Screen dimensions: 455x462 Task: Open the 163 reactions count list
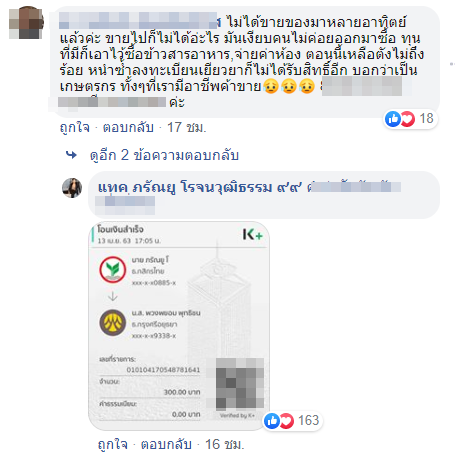pyautogui.click(x=309, y=421)
